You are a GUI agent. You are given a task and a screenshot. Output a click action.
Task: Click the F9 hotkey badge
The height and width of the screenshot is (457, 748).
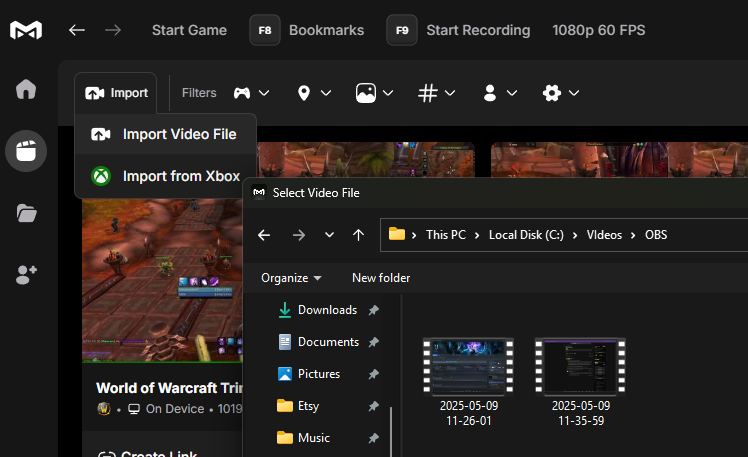click(x=402, y=30)
